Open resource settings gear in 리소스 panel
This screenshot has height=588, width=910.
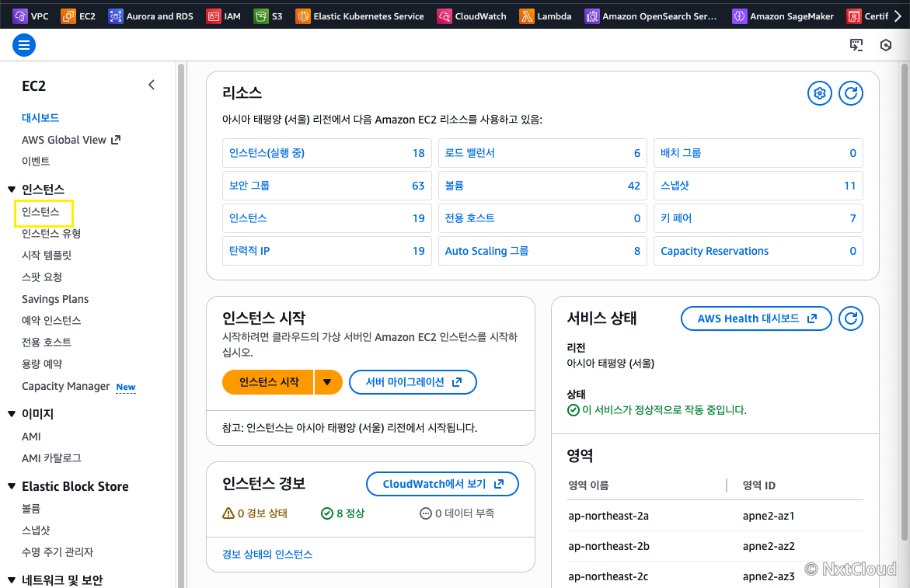click(x=819, y=93)
